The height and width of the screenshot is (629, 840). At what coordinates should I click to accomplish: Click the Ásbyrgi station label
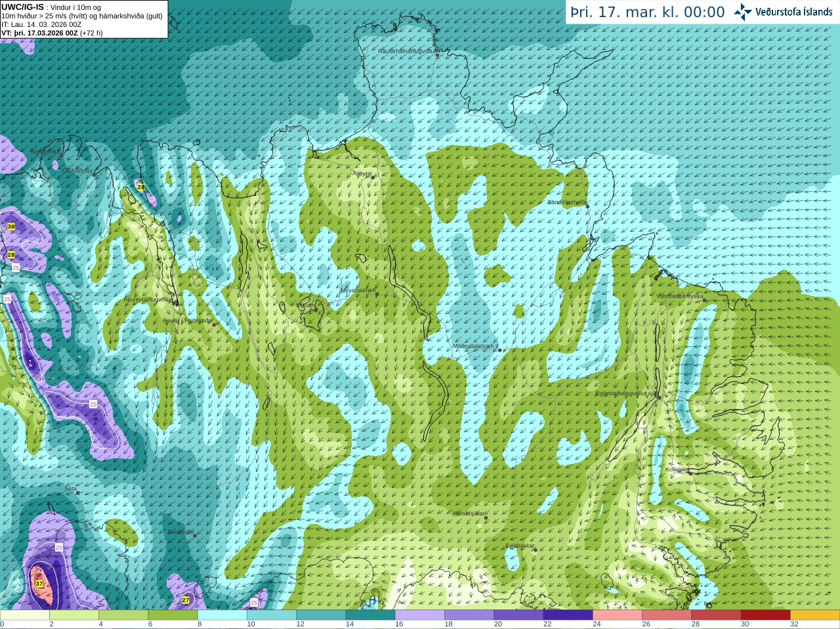362,173
